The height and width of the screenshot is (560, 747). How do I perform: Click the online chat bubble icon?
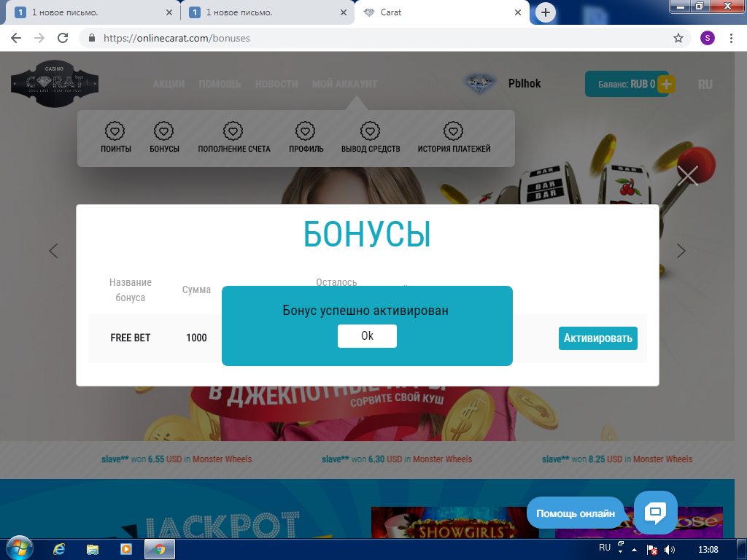[x=656, y=513]
